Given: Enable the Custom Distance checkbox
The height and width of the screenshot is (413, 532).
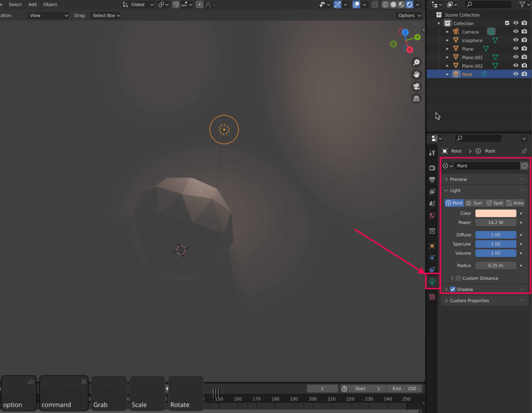Looking at the screenshot, I should click(x=458, y=278).
